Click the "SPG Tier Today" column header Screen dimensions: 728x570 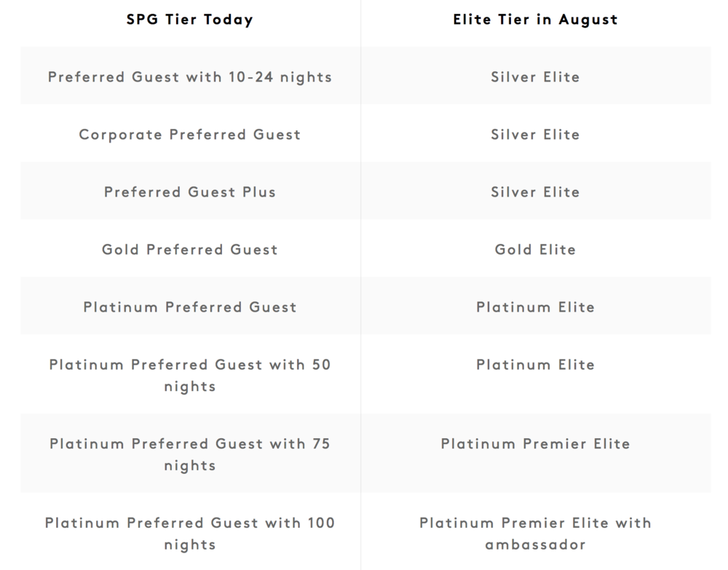[x=189, y=20]
